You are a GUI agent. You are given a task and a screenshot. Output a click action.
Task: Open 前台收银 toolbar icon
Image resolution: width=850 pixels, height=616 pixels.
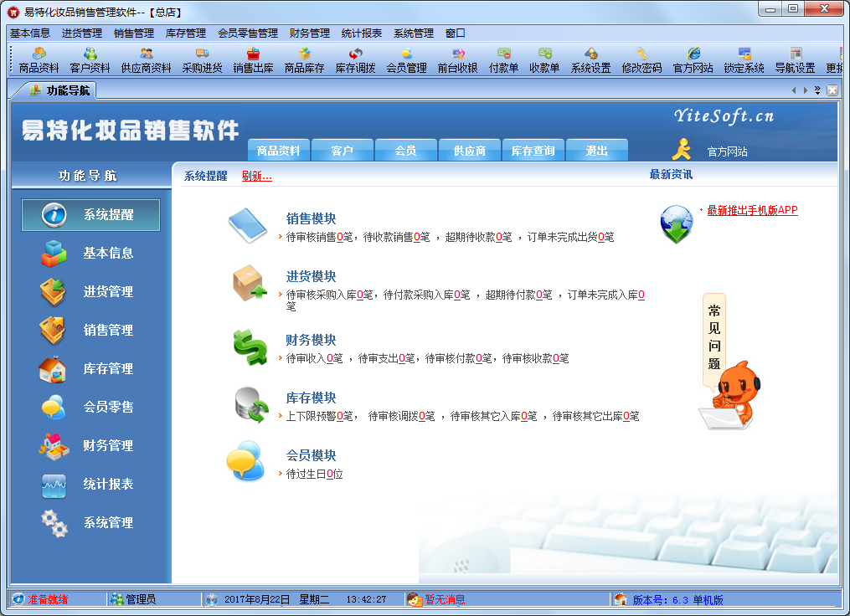pyautogui.click(x=457, y=60)
